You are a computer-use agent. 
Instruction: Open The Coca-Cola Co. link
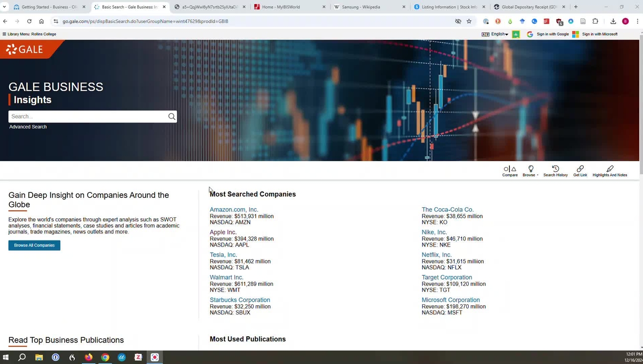[448, 209]
